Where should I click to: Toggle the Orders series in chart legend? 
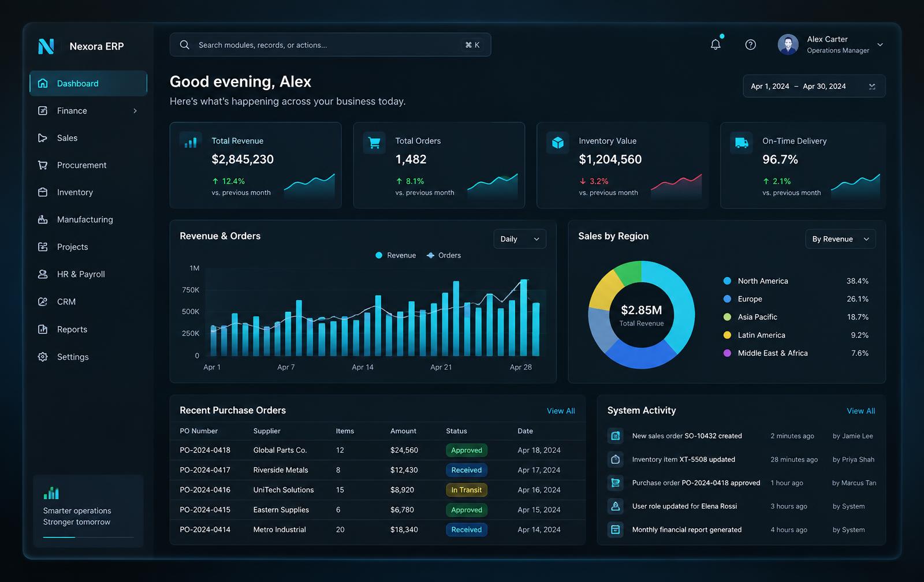tap(444, 255)
